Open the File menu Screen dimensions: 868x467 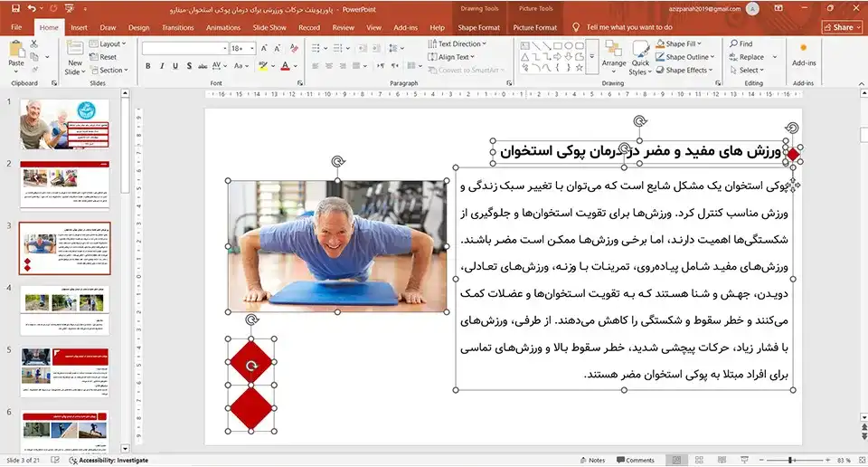[16, 27]
